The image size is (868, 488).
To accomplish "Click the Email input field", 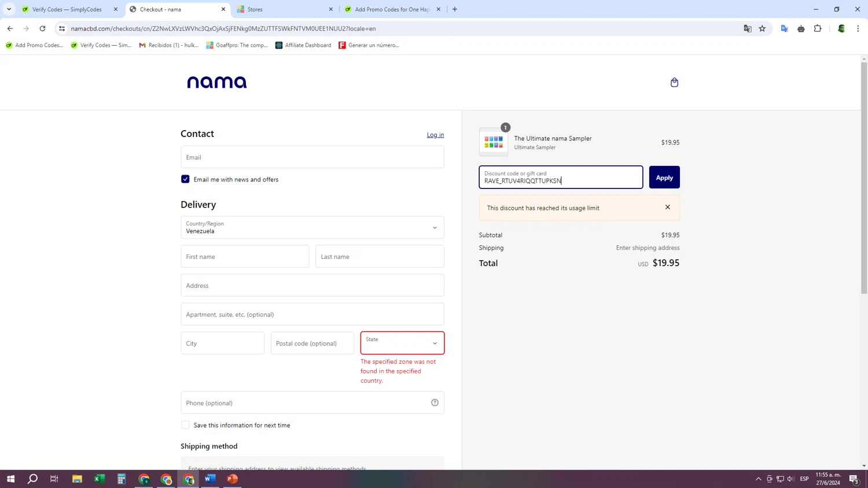I will (x=312, y=157).
